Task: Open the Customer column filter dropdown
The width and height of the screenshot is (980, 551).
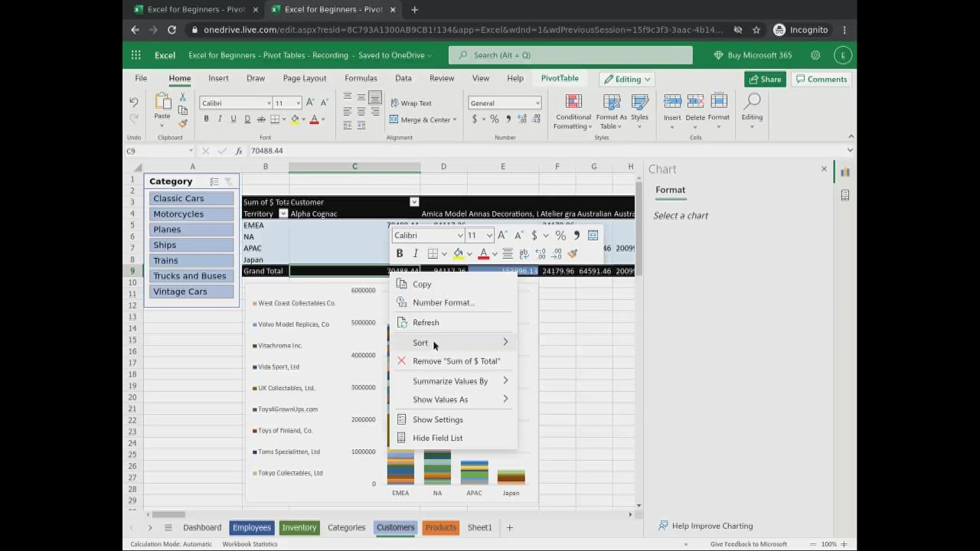Action: (x=414, y=202)
